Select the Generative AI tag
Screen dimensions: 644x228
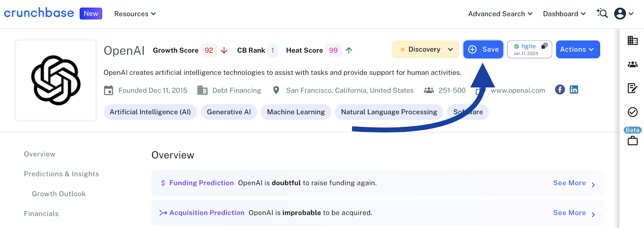point(229,112)
